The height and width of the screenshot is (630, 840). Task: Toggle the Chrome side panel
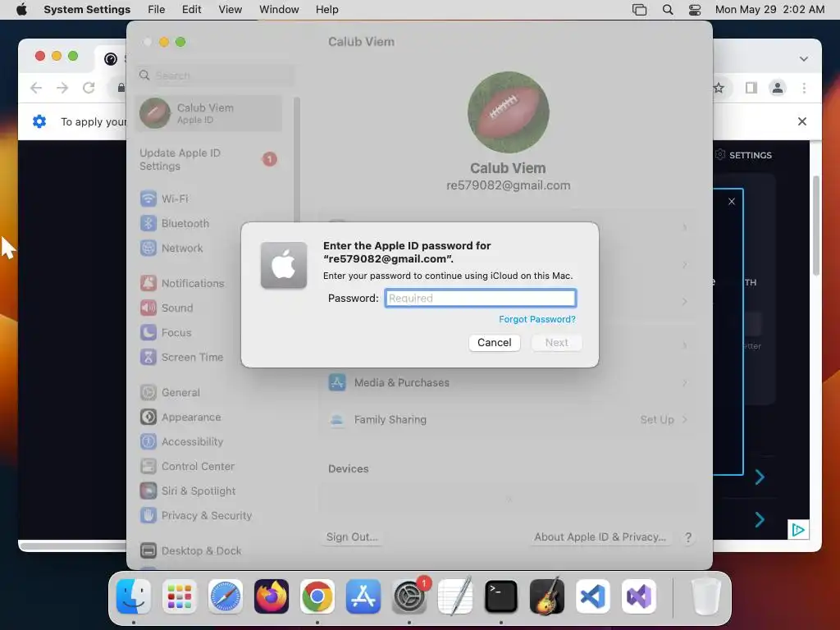[751, 88]
